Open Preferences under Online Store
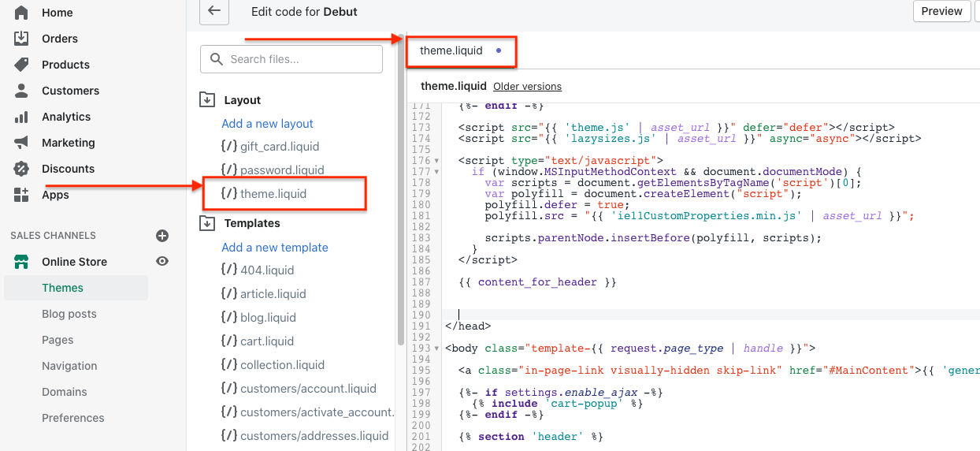The height and width of the screenshot is (451, 980). click(x=73, y=418)
